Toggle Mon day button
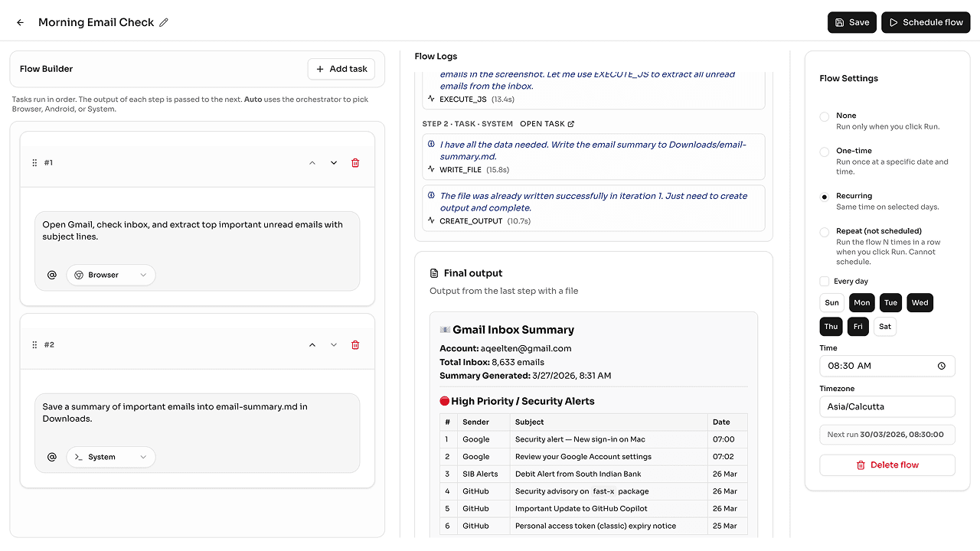The height and width of the screenshot is (551, 980). pos(862,303)
